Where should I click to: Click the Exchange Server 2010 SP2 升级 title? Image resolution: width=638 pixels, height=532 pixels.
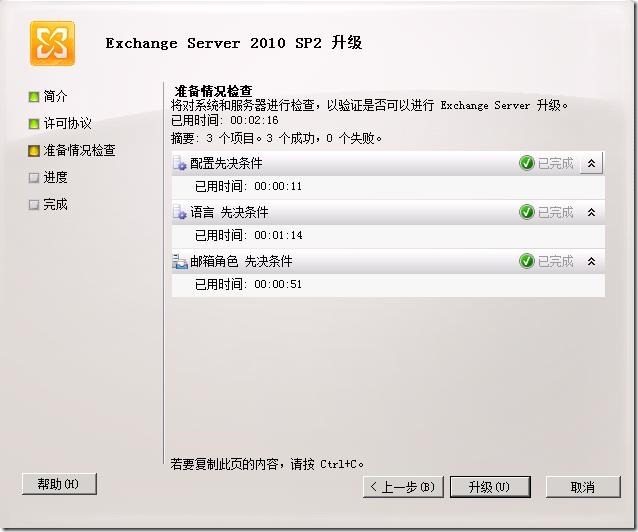pos(234,43)
